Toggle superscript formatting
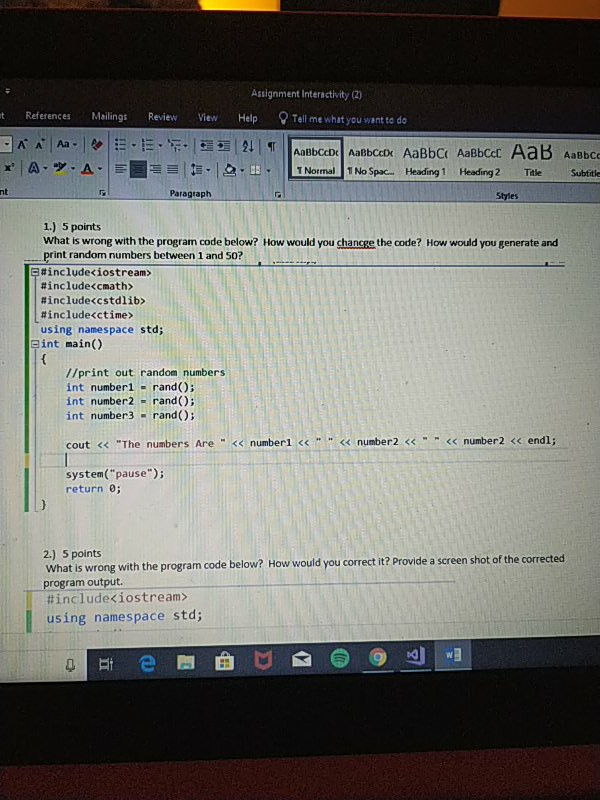Screen dimensions: 600x800 pos(9,167)
